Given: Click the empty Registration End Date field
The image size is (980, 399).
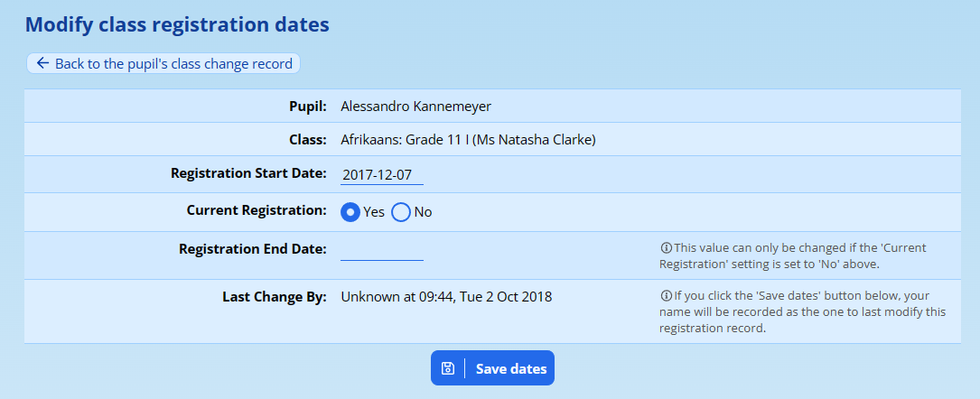Looking at the screenshot, I should pos(381,250).
